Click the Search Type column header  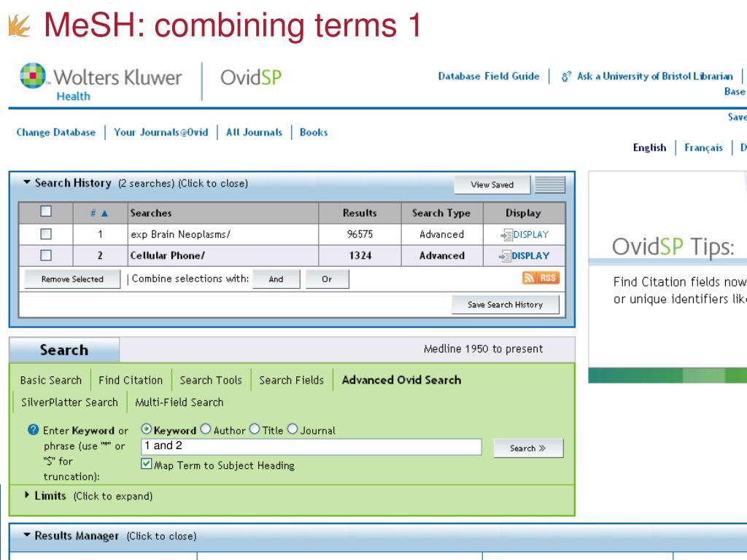[x=441, y=214]
